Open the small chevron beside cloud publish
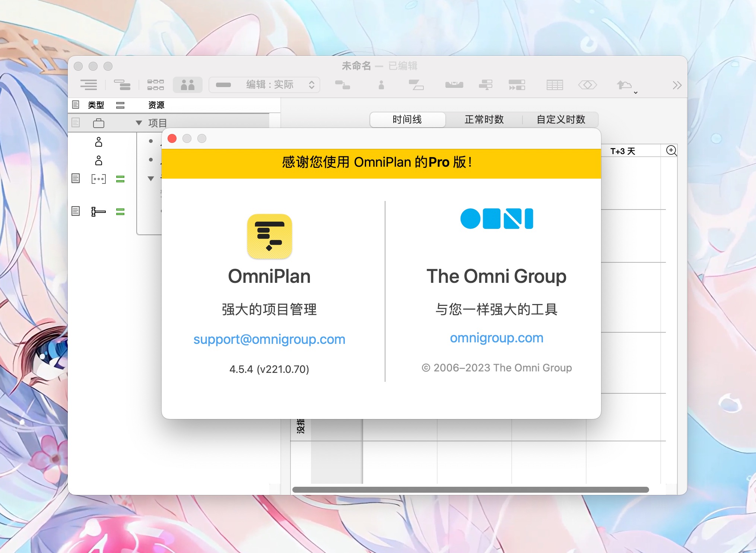 click(x=636, y=92)
